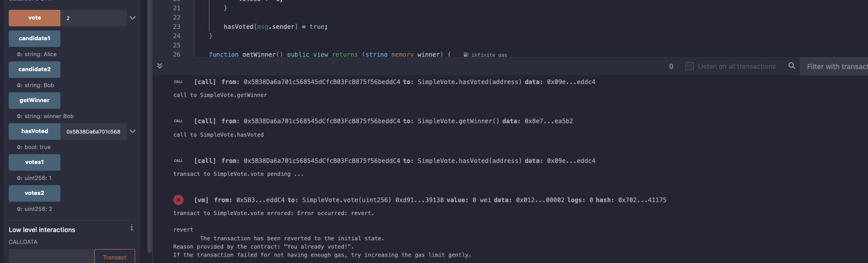The image size is (868, 263).
Task: Click the low-level Transact button
Action: pos(114,257)
